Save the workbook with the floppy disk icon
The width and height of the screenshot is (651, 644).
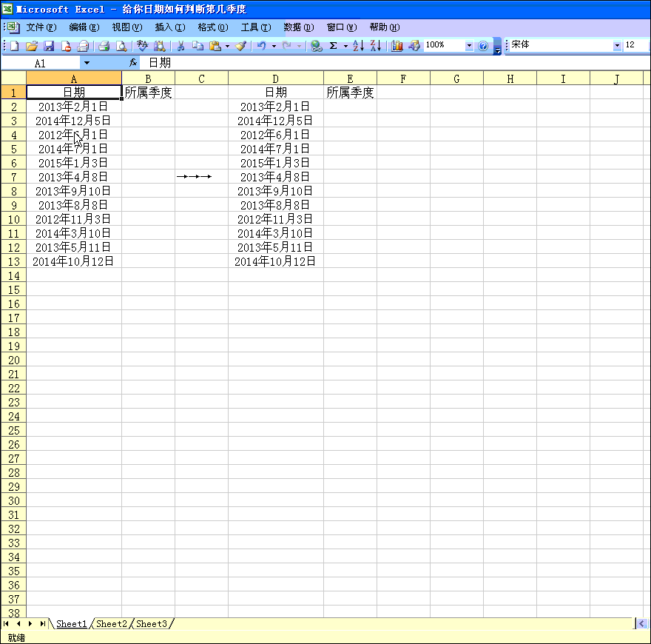[x=49, y=46]
